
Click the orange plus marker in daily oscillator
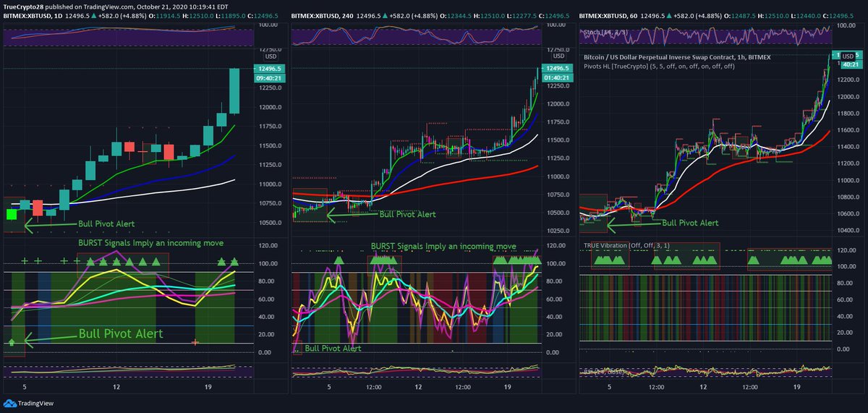(x=195, y=341)
